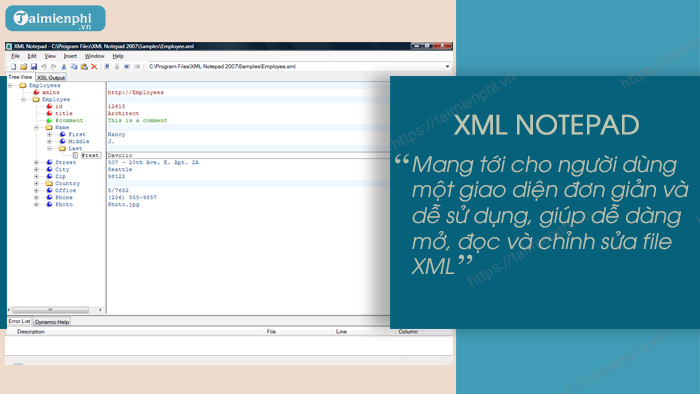Click the red X Delete toolbar icon
Viewport: 700px width, 394px height.
click(x=94, y=66)
